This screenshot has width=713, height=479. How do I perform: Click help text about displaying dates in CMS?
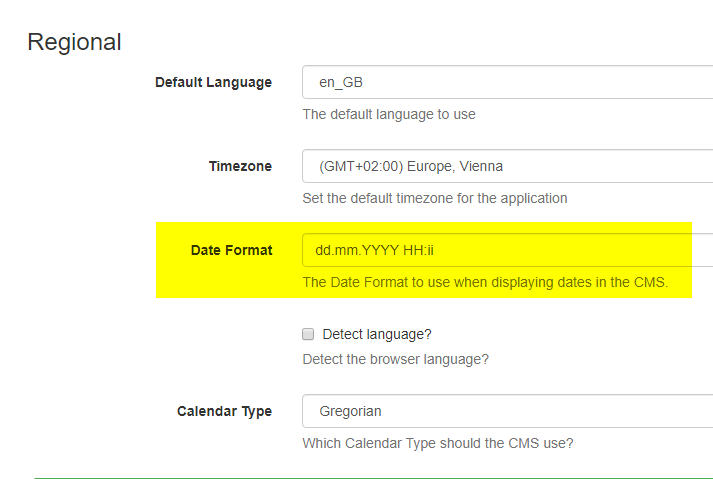(485, 282)
